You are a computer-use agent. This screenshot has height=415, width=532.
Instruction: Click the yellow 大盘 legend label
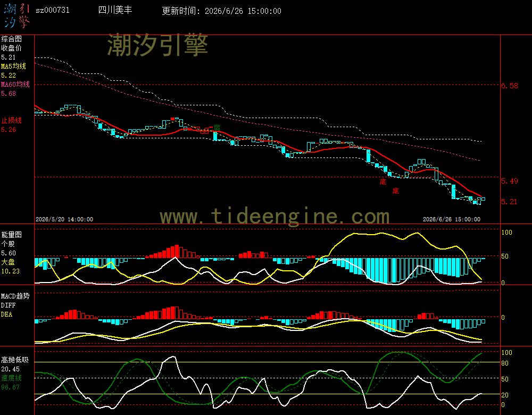8,262
